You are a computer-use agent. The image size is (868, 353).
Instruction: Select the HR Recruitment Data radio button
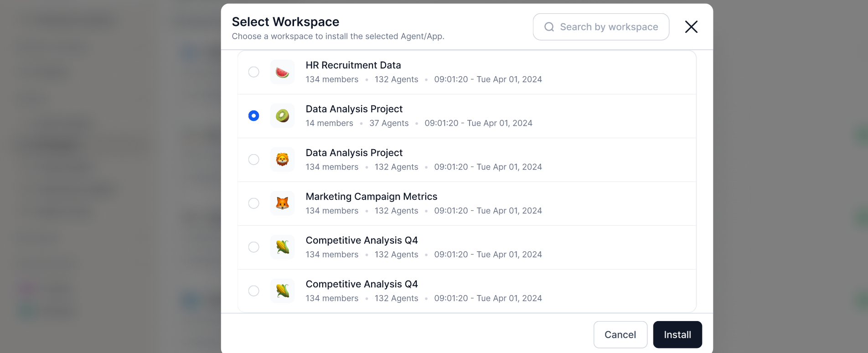coord(253,72)
